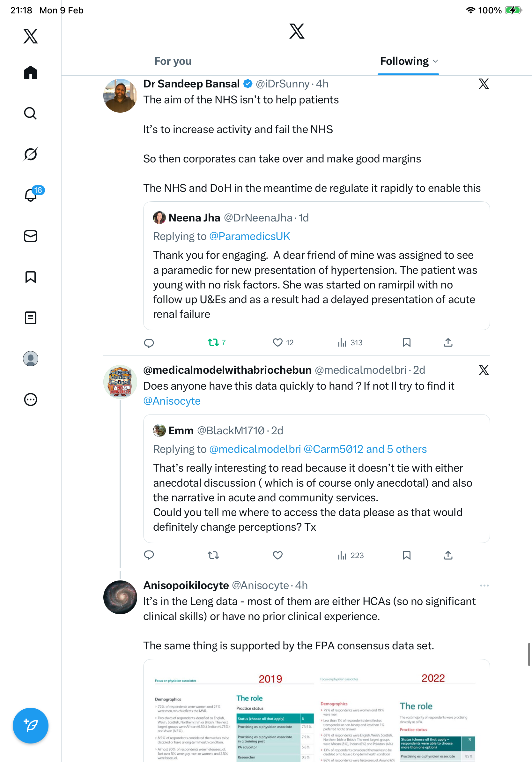532x762 pixels.
Task: Tap the compose new post button
Action: [30, 726]
